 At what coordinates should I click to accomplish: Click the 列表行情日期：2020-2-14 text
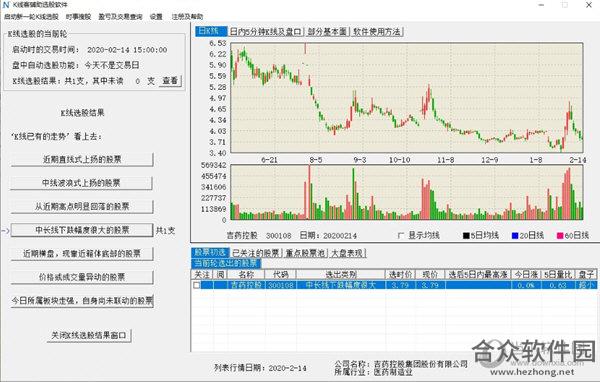click(260, 368)
